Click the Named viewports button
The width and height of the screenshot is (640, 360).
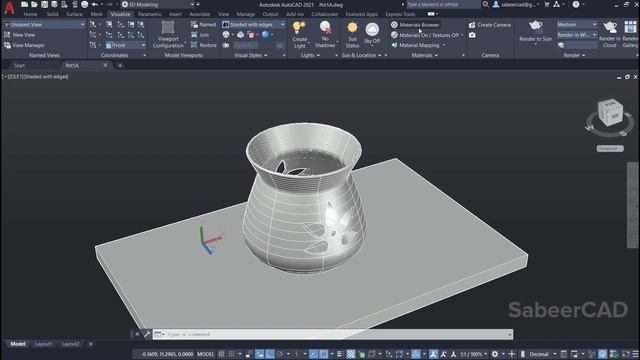tap(203, 24)
